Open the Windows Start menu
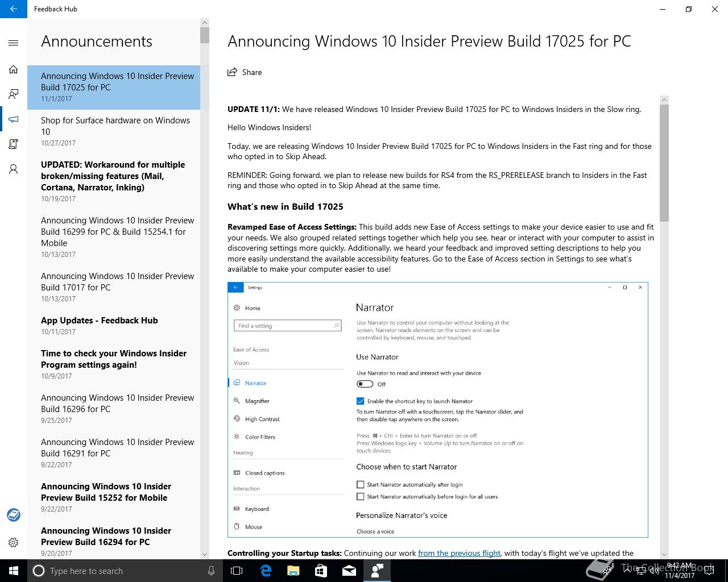 coord(14,571)
